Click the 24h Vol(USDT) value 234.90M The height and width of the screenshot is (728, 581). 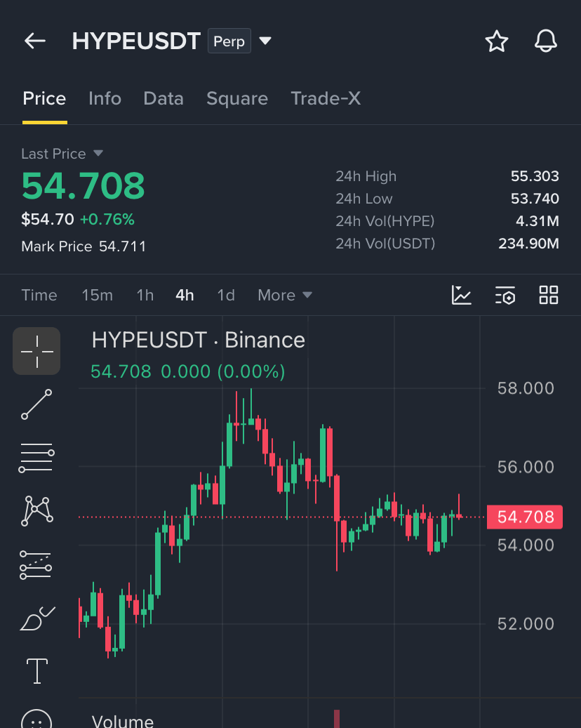528,244
